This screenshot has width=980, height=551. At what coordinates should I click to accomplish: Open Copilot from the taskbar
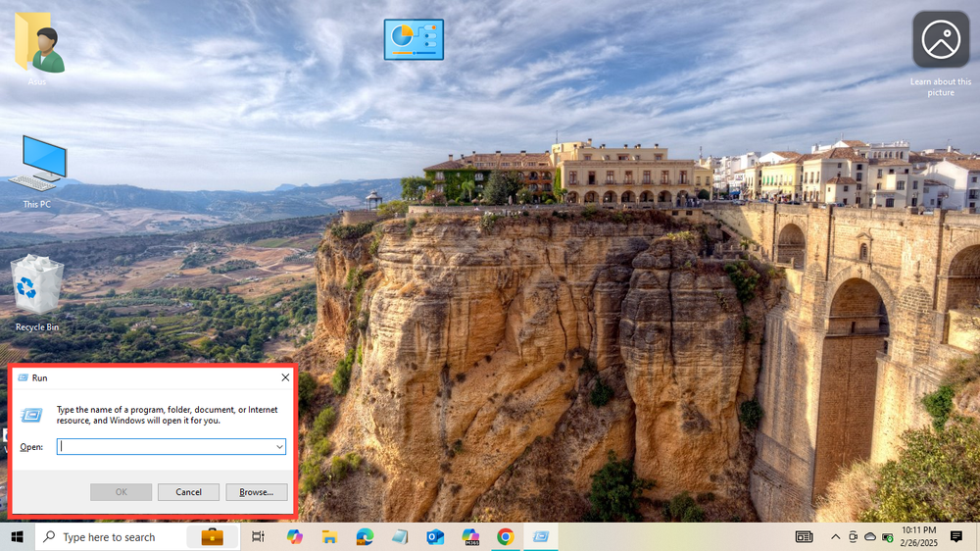pyautogui.click(x=295, y=536)
